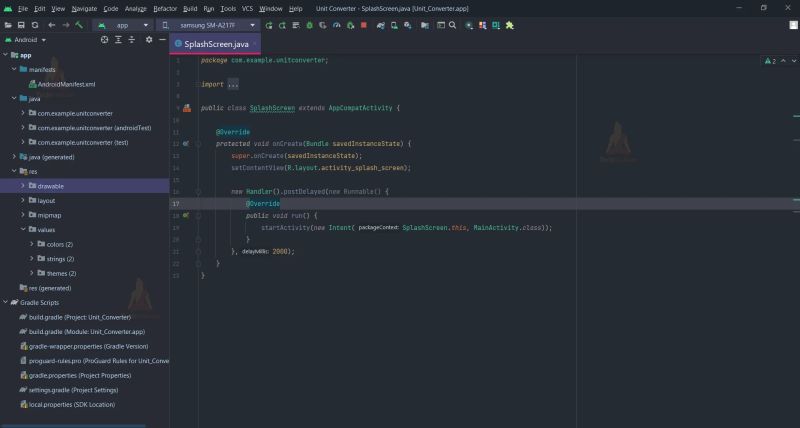
Task: Collapse the Gradle Scripts node
Action: (5, 303)
